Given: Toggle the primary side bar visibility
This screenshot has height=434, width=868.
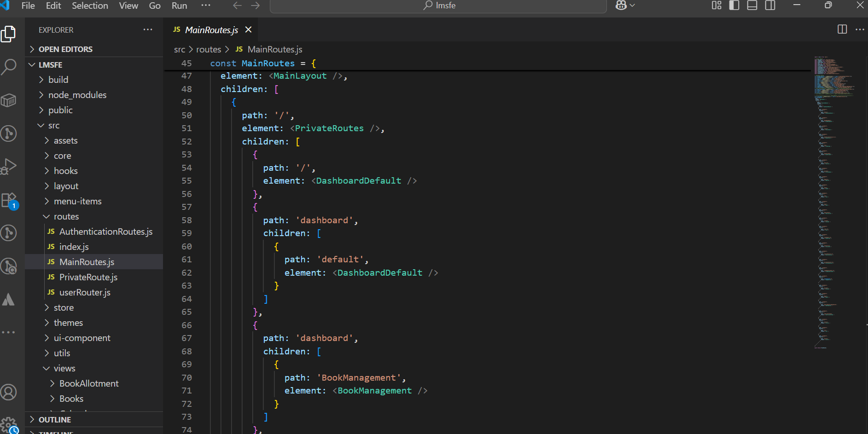Looking at the screenshot, I should [x=734, y=6].
